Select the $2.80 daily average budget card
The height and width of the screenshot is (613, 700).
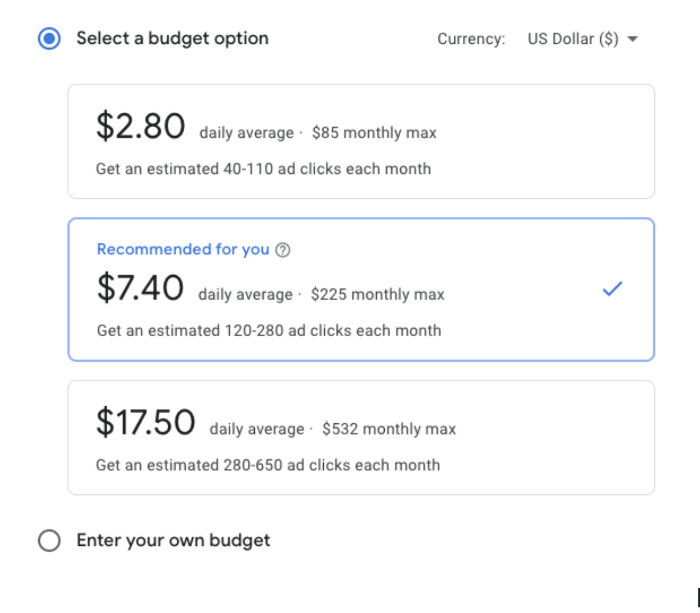click(361, 140)
